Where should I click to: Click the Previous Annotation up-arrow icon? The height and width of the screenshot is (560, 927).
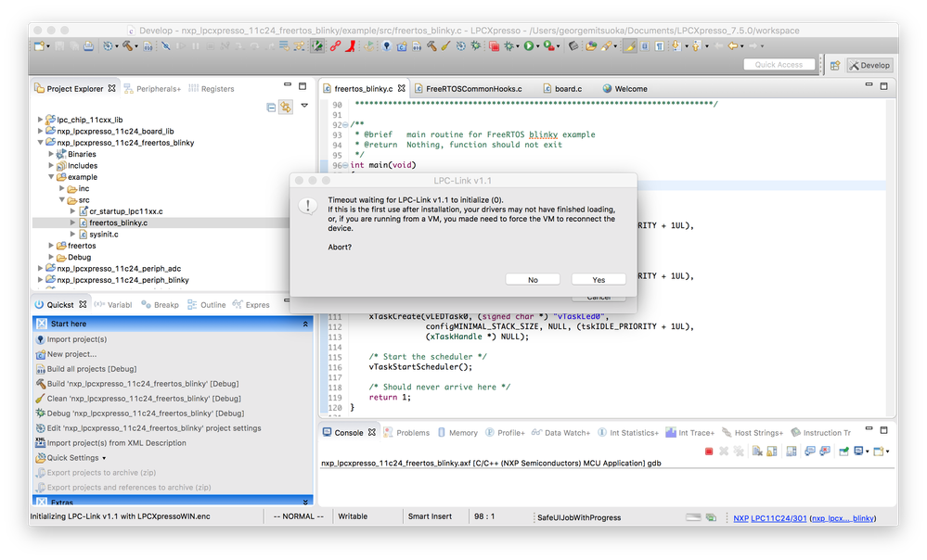696,46
